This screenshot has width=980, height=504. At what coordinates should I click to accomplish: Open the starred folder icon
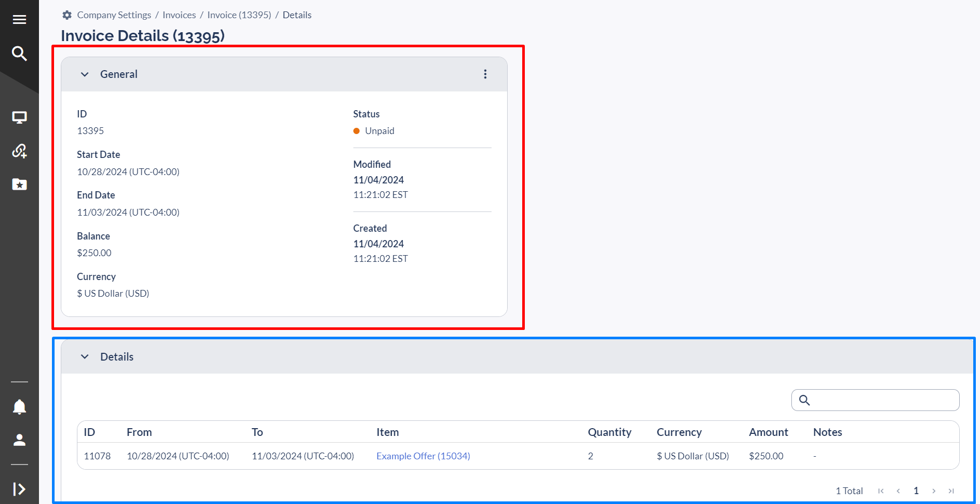19,184
